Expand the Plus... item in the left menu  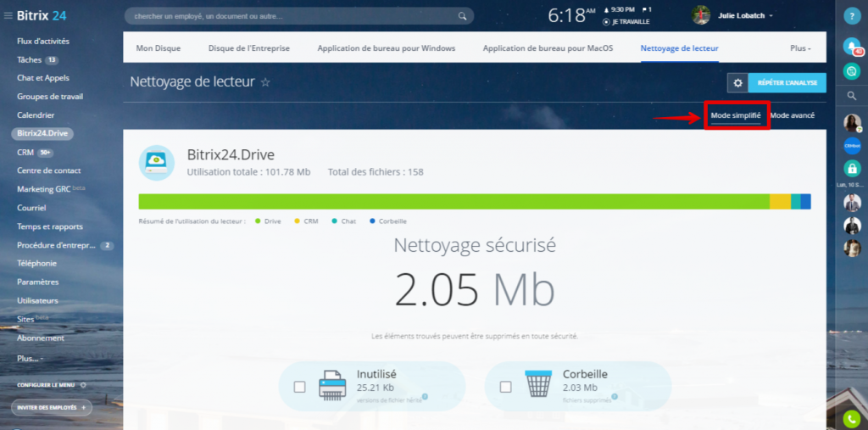pyautogui.click(x=30, y=359)
